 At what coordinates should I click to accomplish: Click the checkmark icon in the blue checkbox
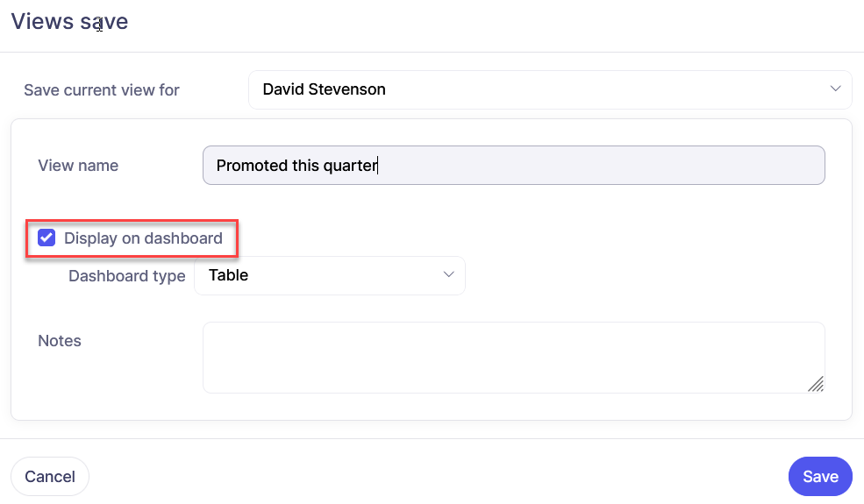point(46,238)
